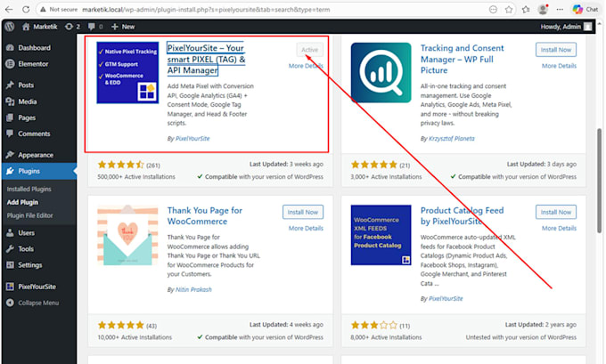Go to Installed Plugins submenu

click(x=29, y=190)
